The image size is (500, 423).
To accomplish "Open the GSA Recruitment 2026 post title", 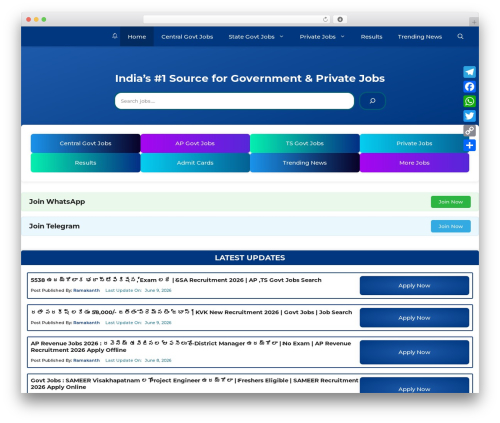I will 176,280.
